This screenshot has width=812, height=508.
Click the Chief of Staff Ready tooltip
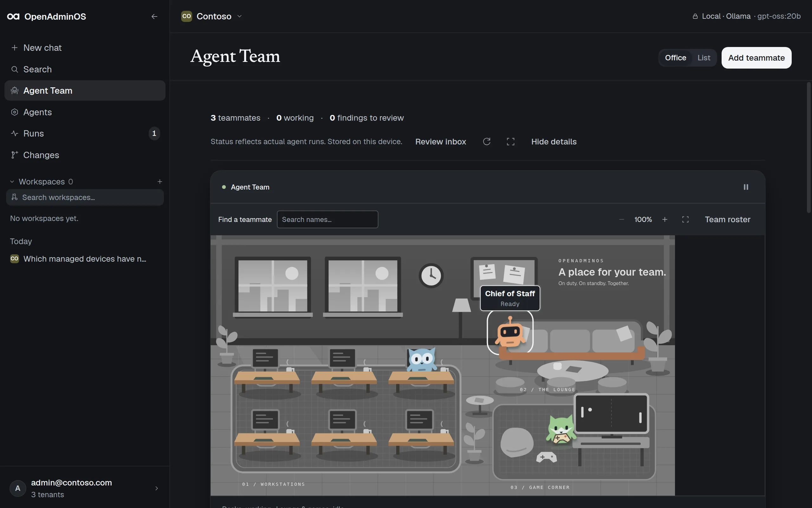pos(510,298)
